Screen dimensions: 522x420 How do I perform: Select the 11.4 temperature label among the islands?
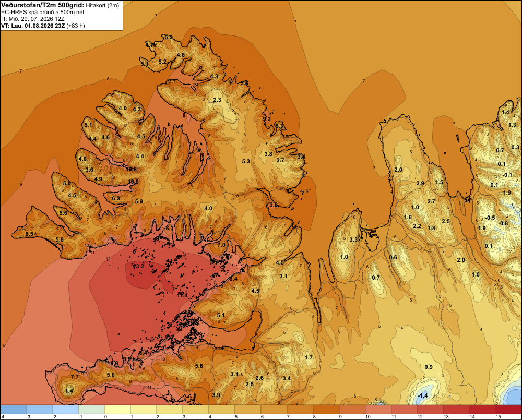pos(182,295)
